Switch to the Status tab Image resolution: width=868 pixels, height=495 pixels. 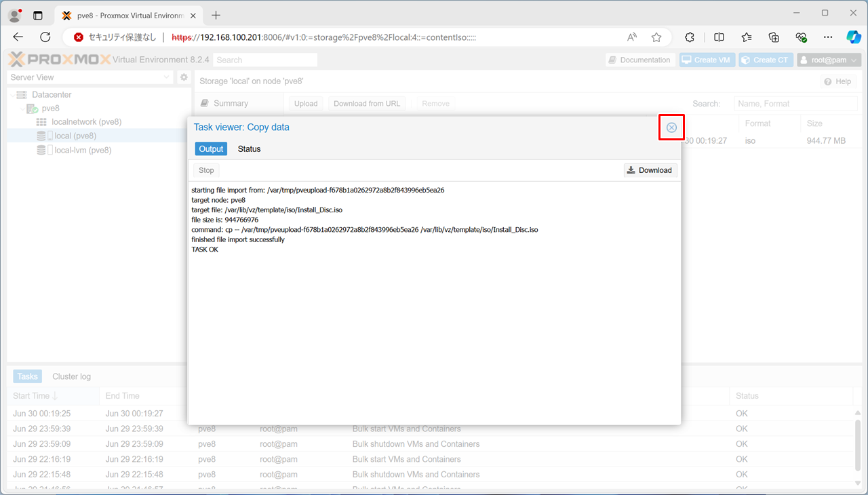[249, 149]
